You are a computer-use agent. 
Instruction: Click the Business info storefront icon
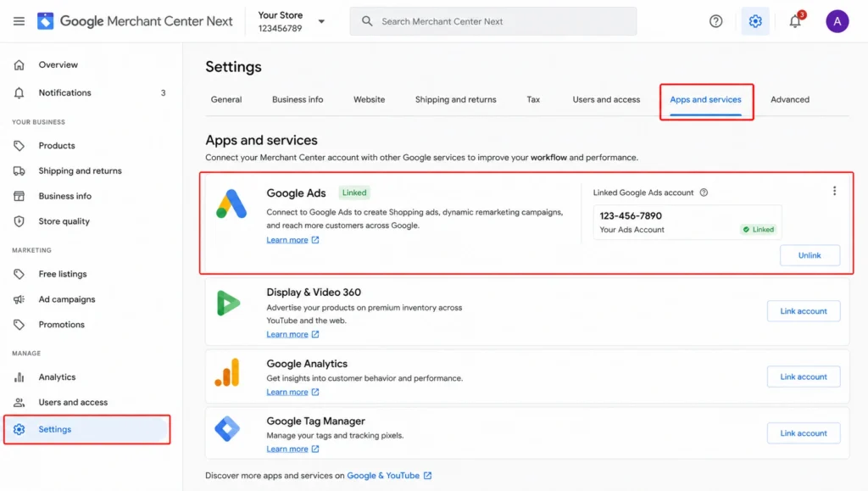[19, 196]
